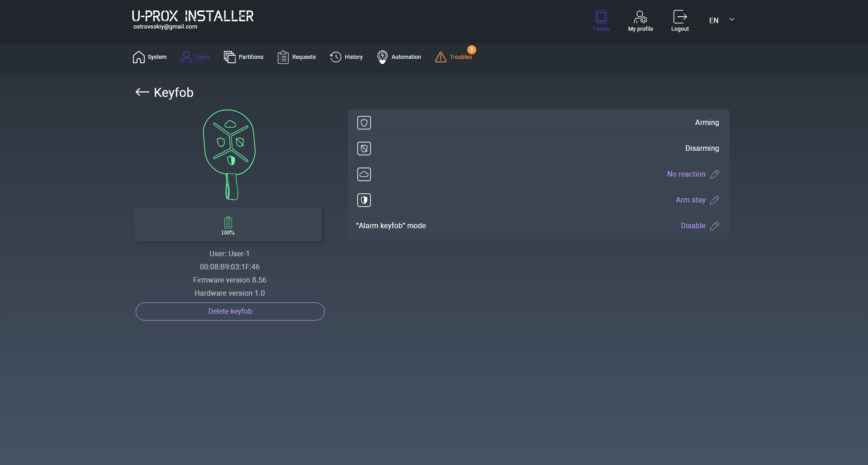Edit the Alarm keyfob mode pencil
The height and width of the screenshot is (465, 868).
pos(715,226)
